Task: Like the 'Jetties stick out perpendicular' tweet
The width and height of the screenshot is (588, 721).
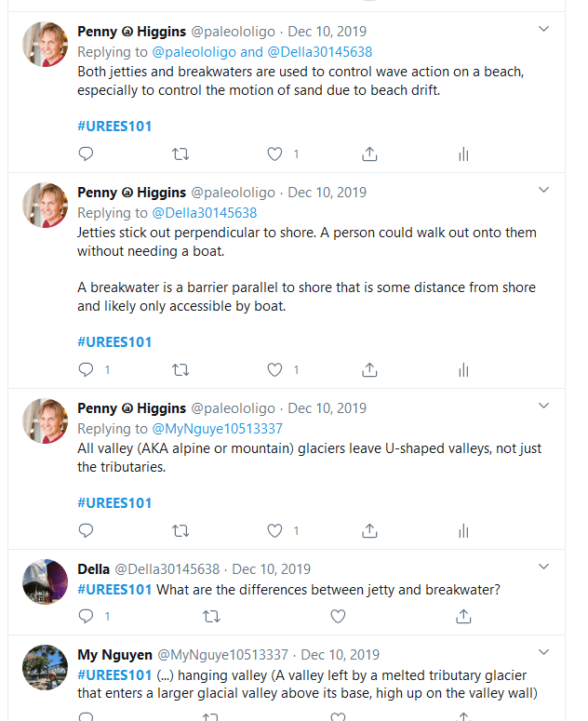Action: 274,370
